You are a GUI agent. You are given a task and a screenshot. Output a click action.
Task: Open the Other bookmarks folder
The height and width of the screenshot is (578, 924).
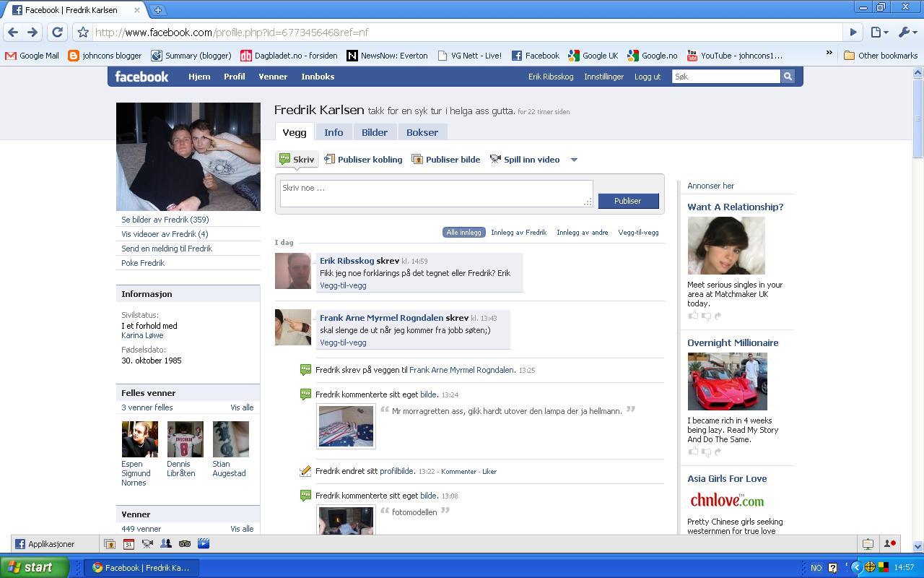pos(881,56)
